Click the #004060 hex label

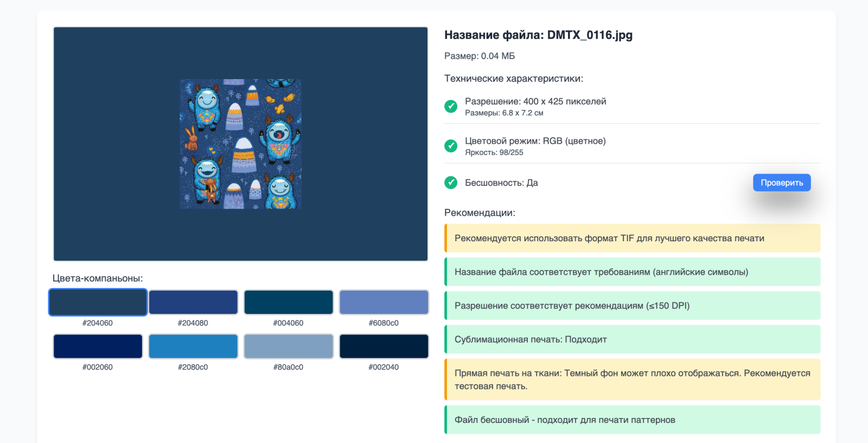[x=289, y=323]
